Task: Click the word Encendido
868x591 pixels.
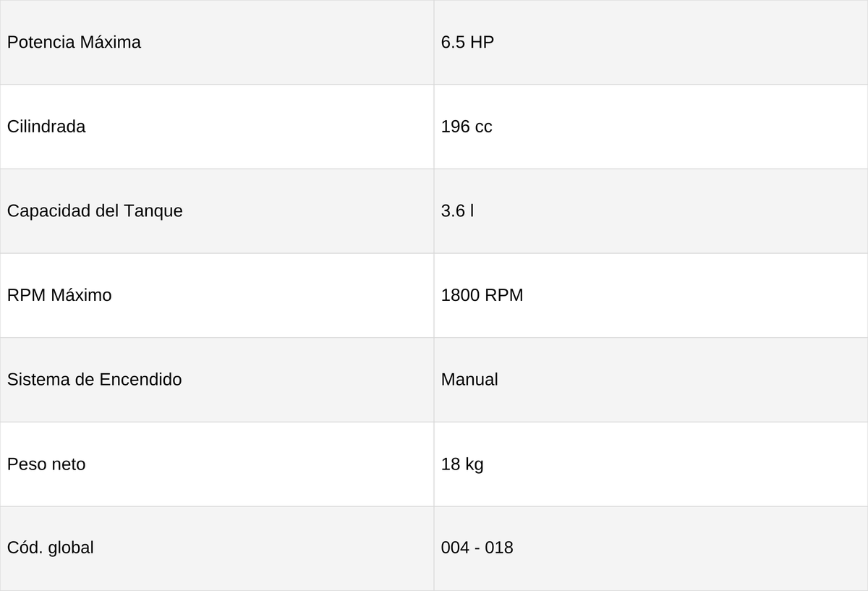Action: pyautogui.click(x=140, y=380)
